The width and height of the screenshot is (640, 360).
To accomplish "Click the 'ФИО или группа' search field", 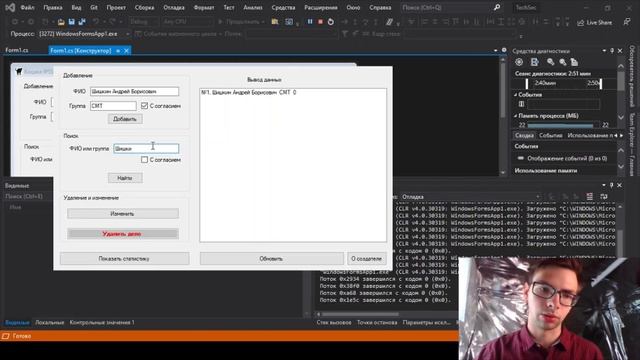I will click(x=146, y=149).
